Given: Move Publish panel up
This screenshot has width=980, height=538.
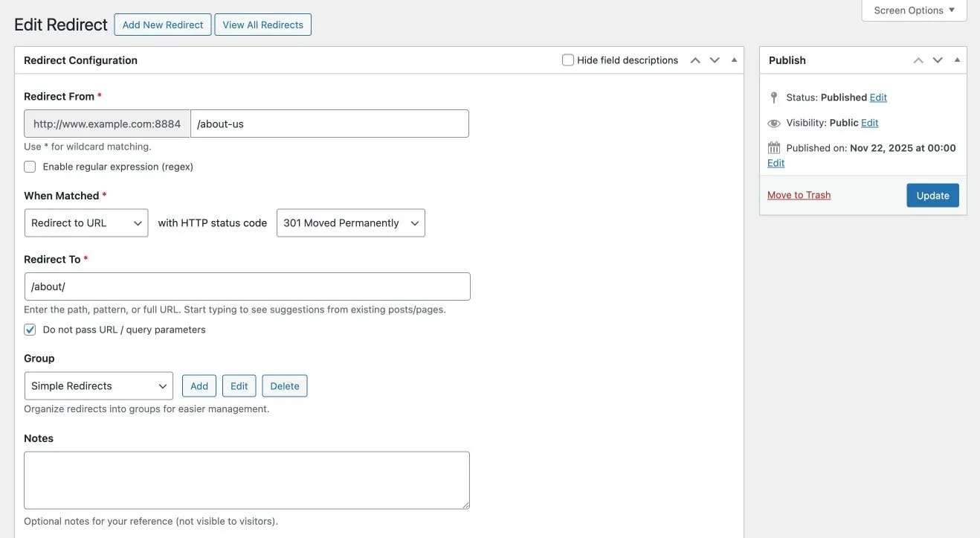Looking at the screenshot, I should click(918, 60).
